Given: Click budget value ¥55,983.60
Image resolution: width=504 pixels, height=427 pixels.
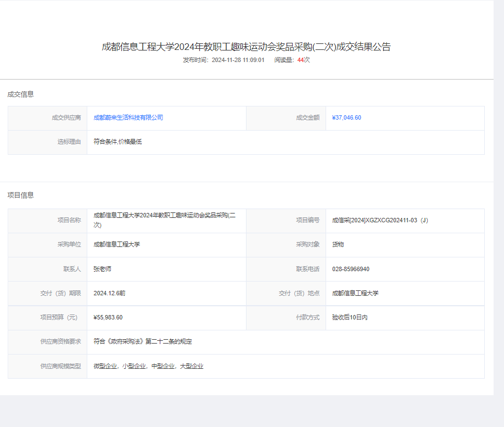Looking at the screenshot, I should [108, 317].
